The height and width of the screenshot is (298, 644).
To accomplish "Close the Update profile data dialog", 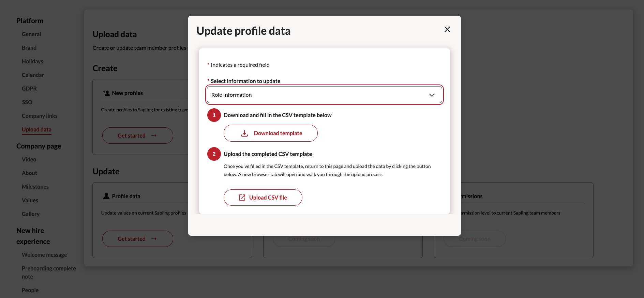I will click(447, 30).
